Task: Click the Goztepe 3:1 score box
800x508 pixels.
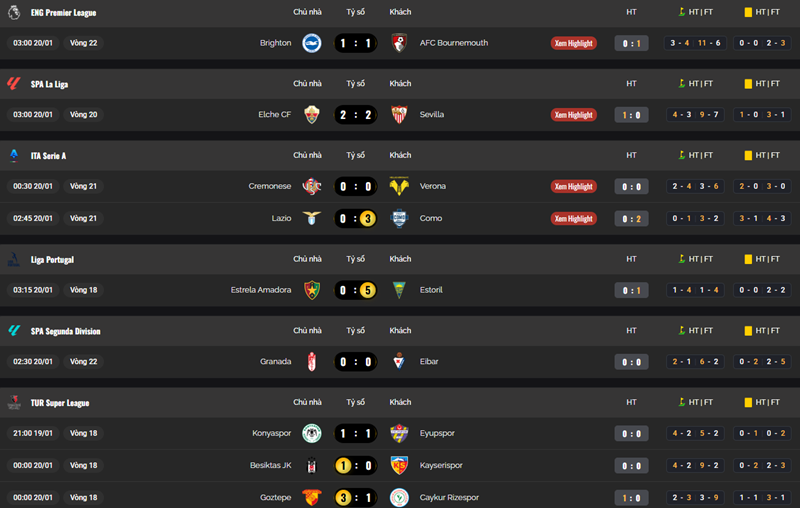Action: (x=356, y=497)
